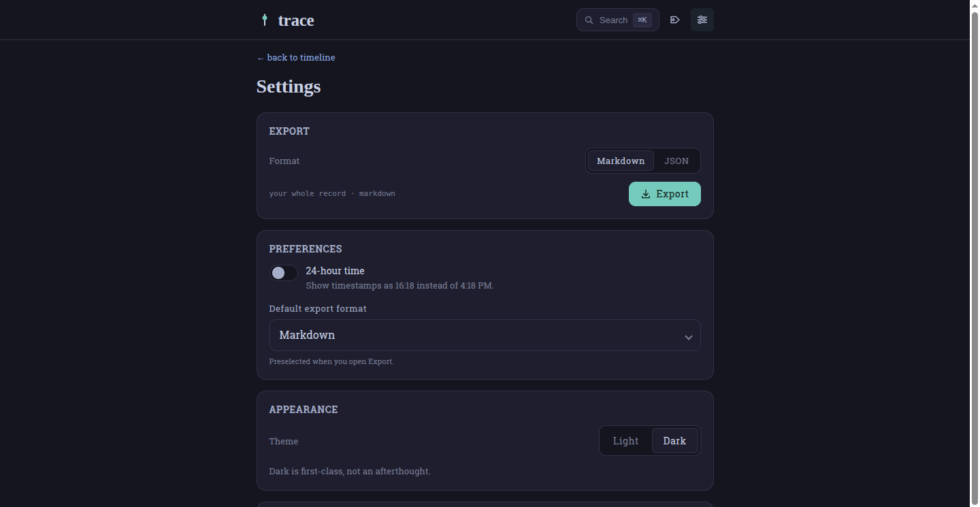This screenshot has height=507, width=980.
Task: Click the "APPEARANCE" section title
Action: (x=304, y=410)
